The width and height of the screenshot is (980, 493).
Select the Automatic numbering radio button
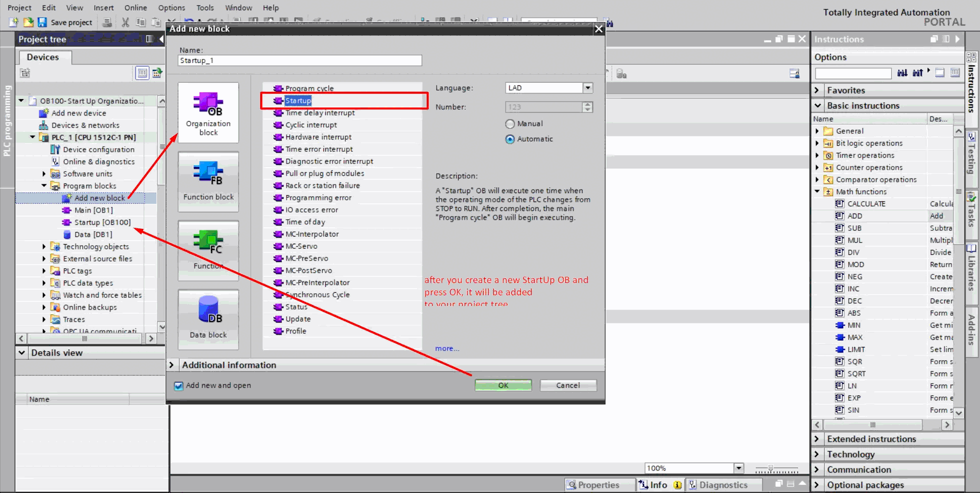pos(510,139)
